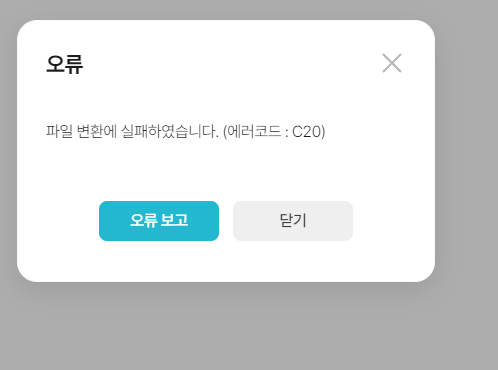Send error report via 오류 보고
This screenshot has width=498, height=370.
(x=159, y=221)
